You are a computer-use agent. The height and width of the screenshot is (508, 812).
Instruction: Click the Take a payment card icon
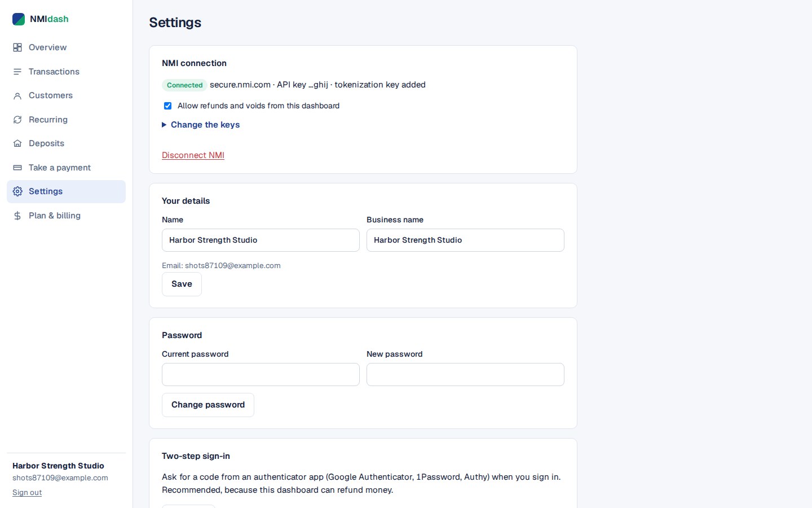(x=17, y=168)
